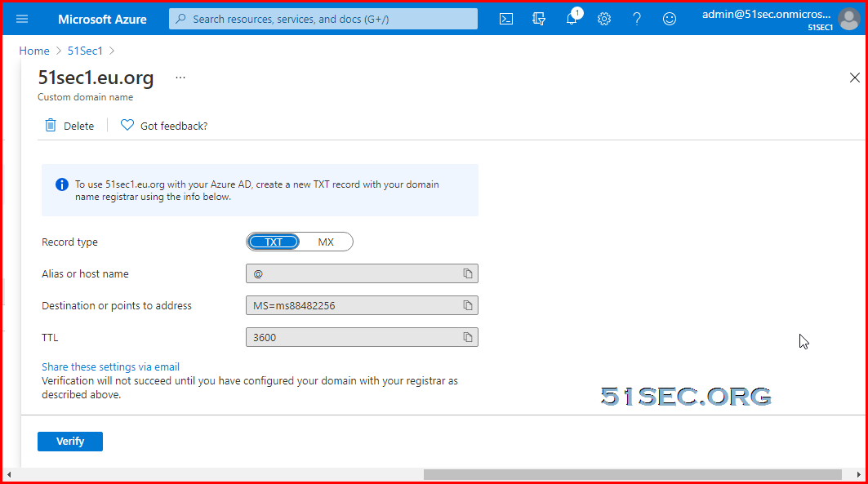Click the Got feedback heart icon
Screen dimensions: 868x484
(x=127, y=126)
